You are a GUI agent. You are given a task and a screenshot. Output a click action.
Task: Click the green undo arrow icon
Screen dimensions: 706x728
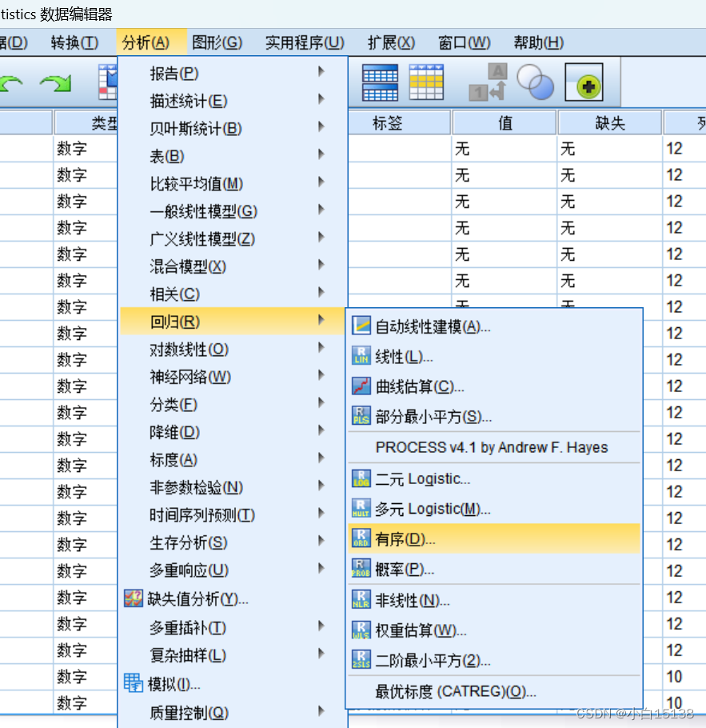pyautogui.click(x=10, y=84)
